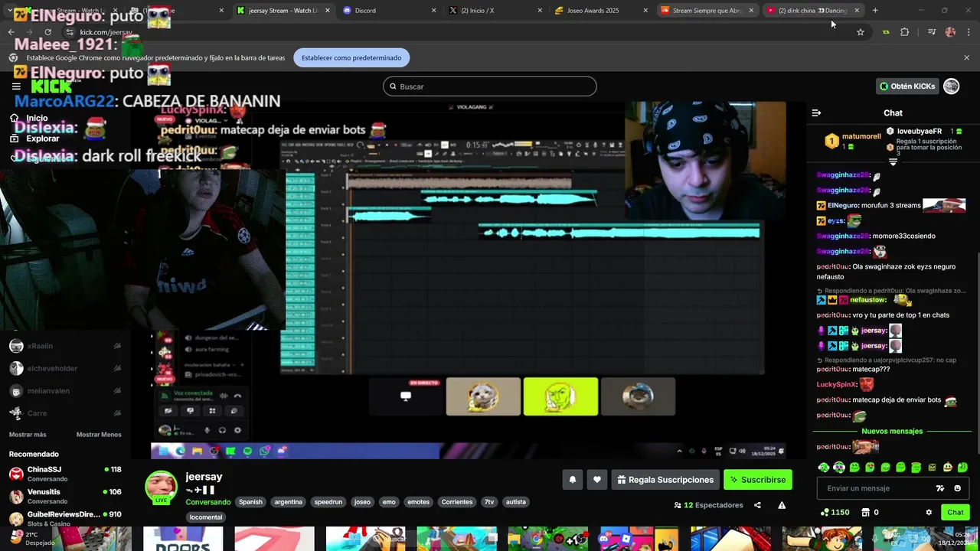Viewport: 980px width, 551px height.
Task: Close the Discord tab
Action: tap(433, 10)
